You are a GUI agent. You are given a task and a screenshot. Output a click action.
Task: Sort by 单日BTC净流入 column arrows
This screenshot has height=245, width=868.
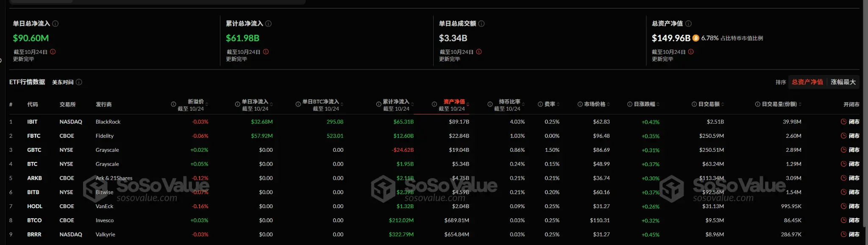342,104
